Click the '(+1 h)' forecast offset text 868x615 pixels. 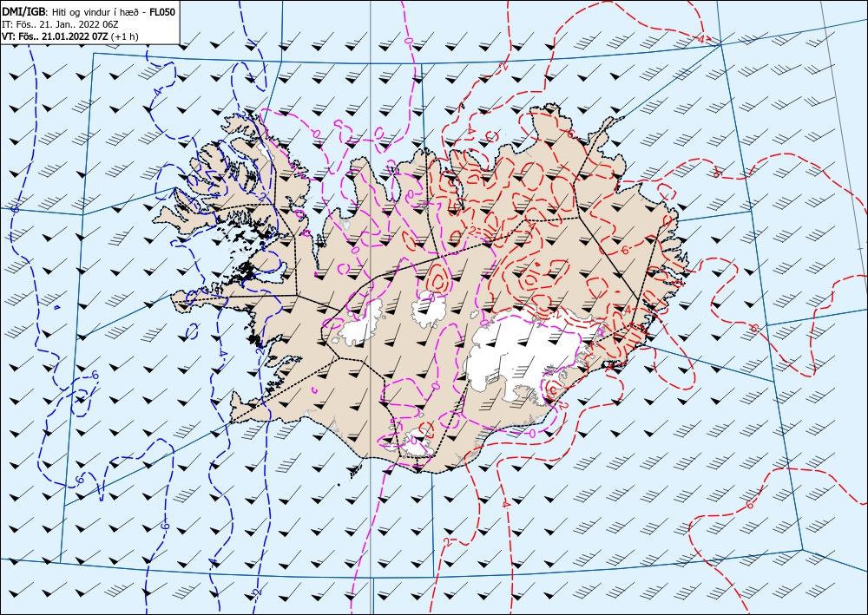coord(125,36)
